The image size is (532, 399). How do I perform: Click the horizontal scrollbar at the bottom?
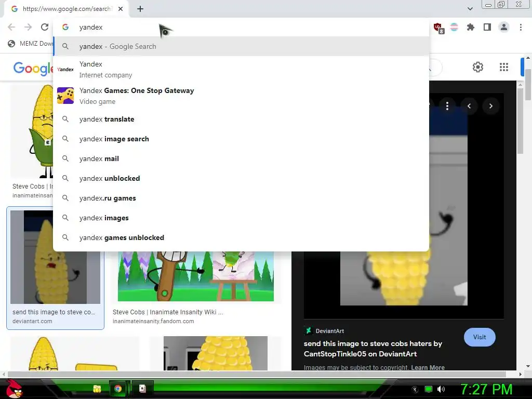[x=257, y=374]
